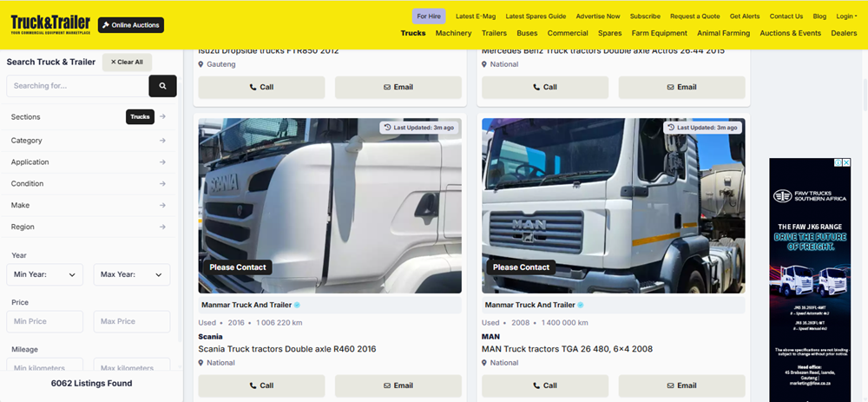Call about the MAN TGA listing
Image resolution: width=868 pixels, height=402 pixels.
(x=545, y=386)
